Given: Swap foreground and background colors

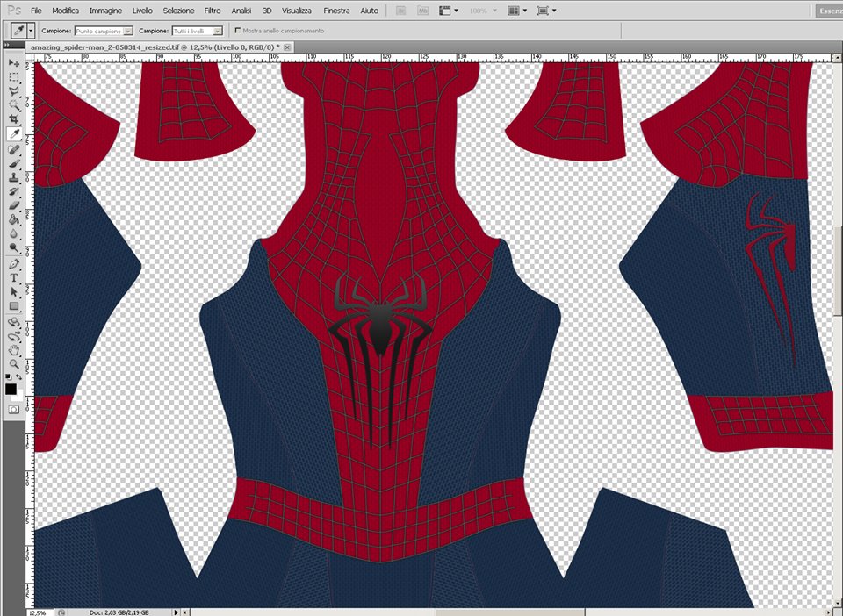Looking at the screenshot, I should [x=18, y=377].
